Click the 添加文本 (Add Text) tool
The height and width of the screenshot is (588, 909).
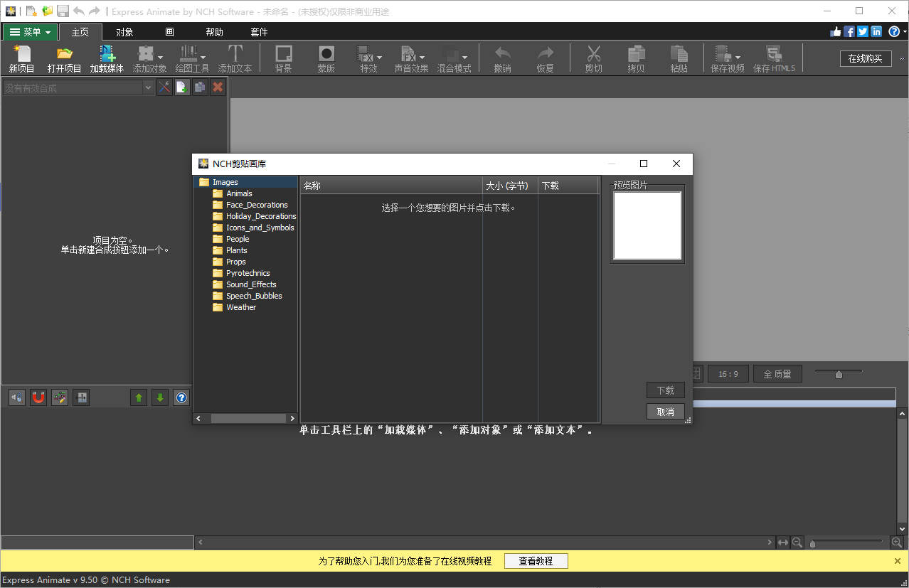click(235, 58)
